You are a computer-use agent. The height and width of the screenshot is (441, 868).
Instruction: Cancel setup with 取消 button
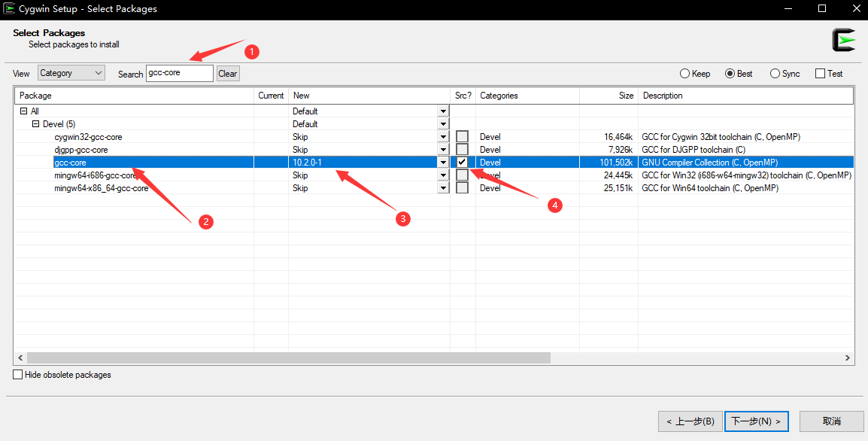[831, 421]
